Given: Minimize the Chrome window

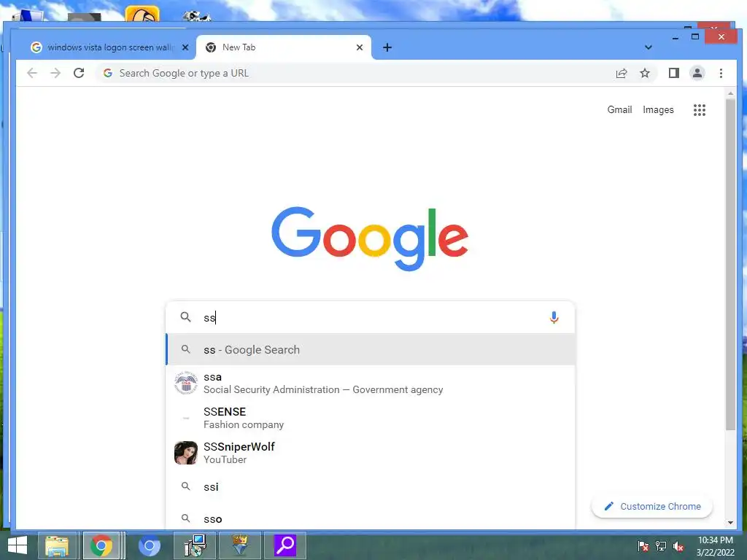Looking at the screenshot, I should pos(676,38).
